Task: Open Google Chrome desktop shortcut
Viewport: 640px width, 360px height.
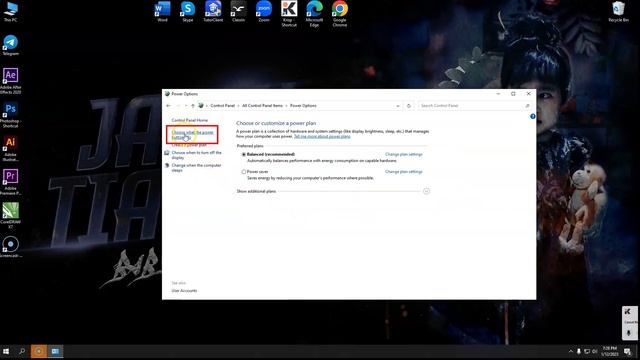Action: click(340, 14)
